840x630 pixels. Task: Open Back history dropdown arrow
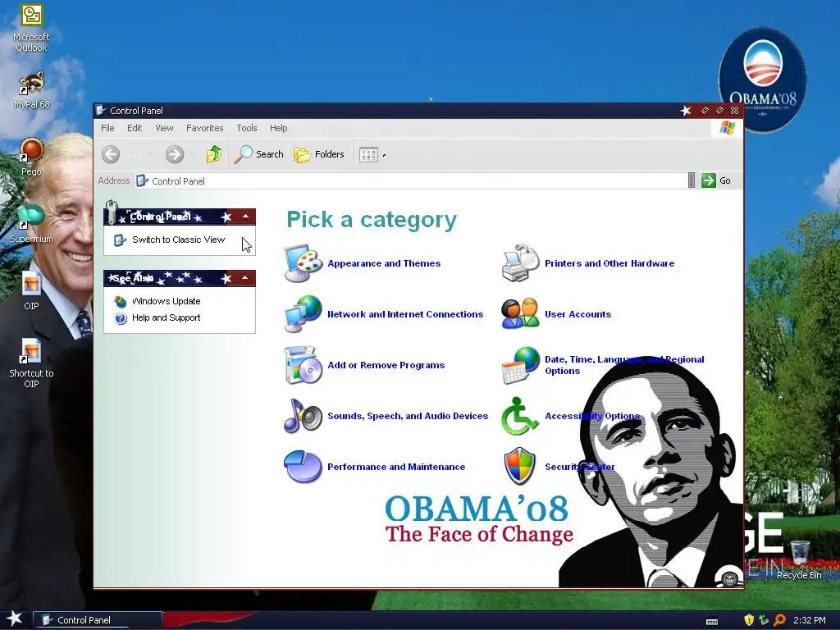tap(149, 154)
